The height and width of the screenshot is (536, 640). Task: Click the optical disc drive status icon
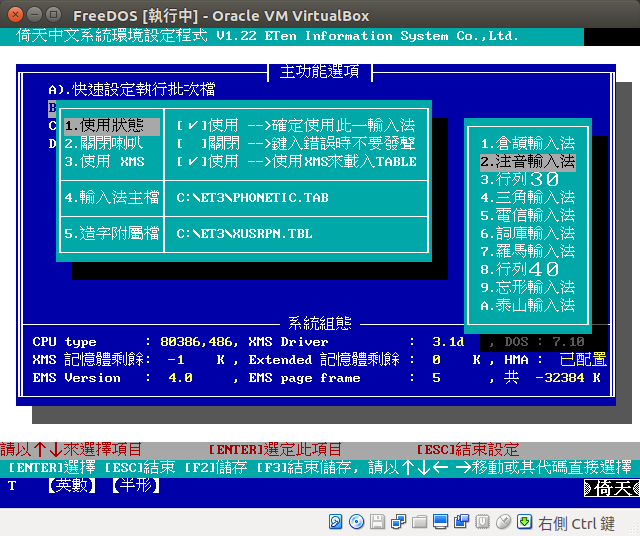[x=356, y=522]
